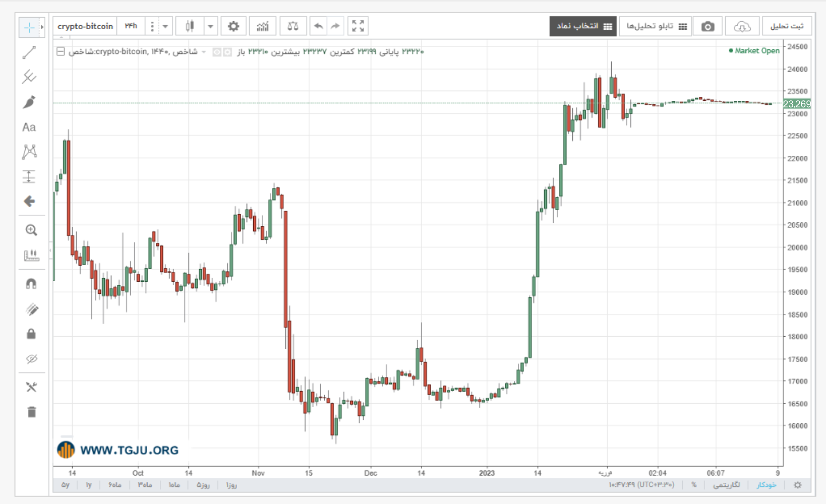
Task: Open drawings manager tools icon
Action: click(x=31, y=387)
